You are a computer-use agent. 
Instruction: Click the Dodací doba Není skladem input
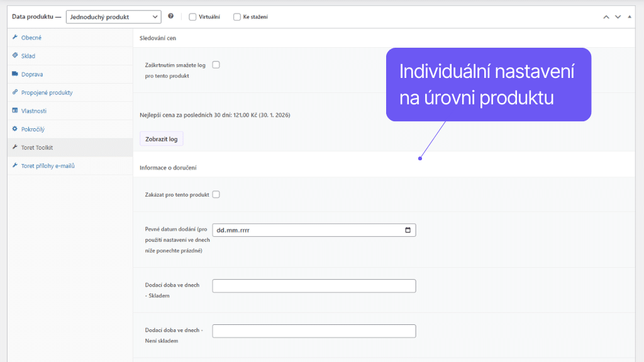[x=314, y=331]
